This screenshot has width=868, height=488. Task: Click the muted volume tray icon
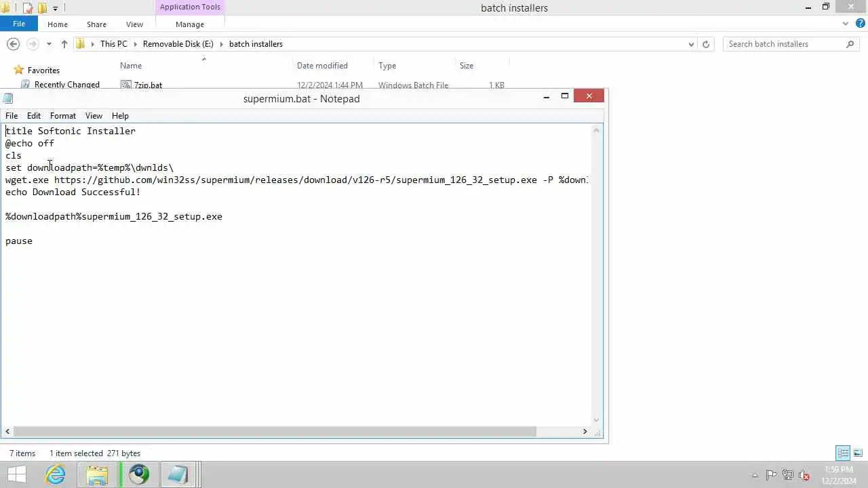pos(804,475)
